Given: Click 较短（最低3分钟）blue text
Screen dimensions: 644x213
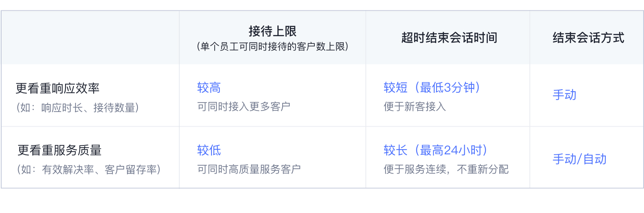Looking at the screenshot, I should pos(432,88).
